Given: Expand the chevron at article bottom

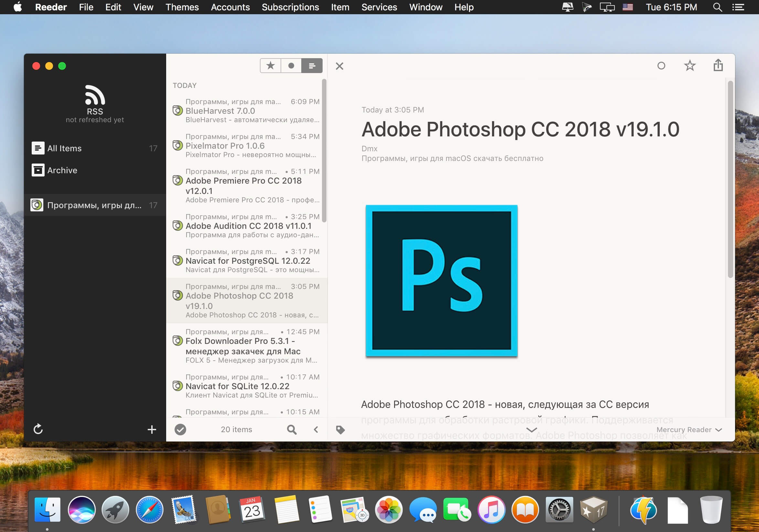Looking at the screenshot, I should click(x=531, y=430).
